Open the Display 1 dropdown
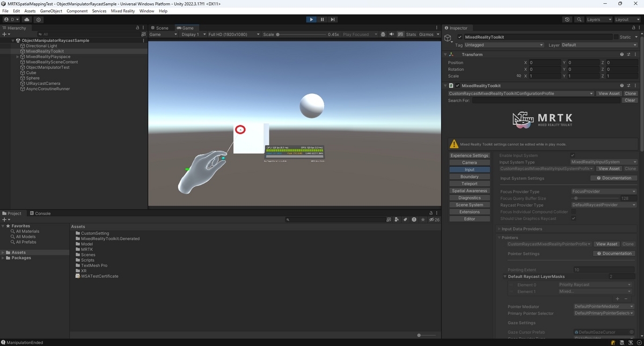The image size is (644, 346). (193, 34)
